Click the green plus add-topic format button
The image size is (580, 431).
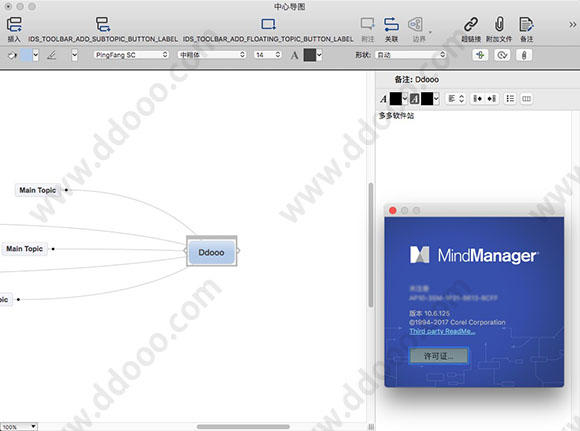pos(480,55)
